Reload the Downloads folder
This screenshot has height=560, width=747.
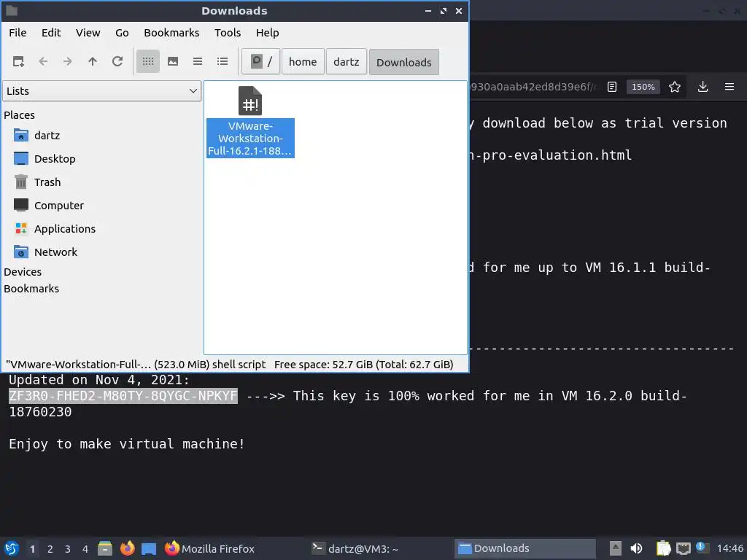pyautogui.click(x=117, y=61)
